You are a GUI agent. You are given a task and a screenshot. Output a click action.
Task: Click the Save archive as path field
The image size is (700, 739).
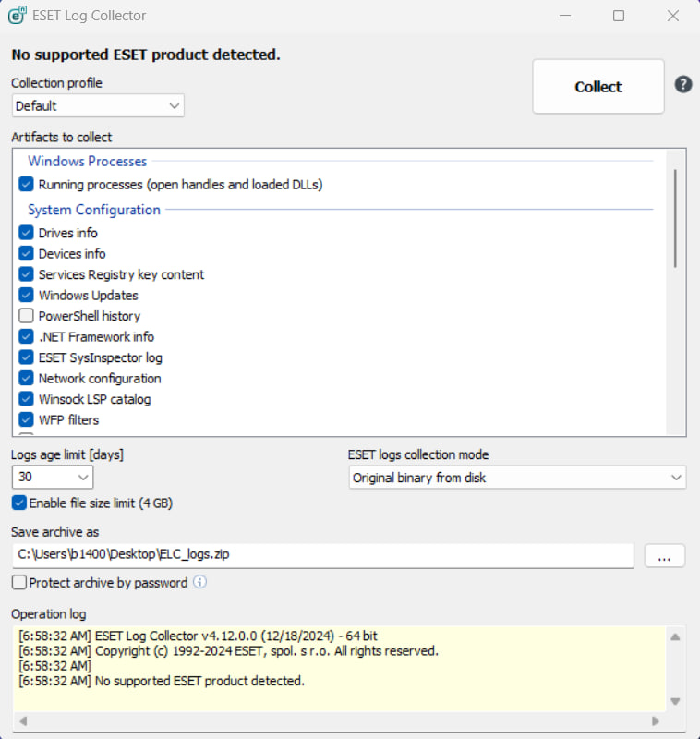click(322, 555)
